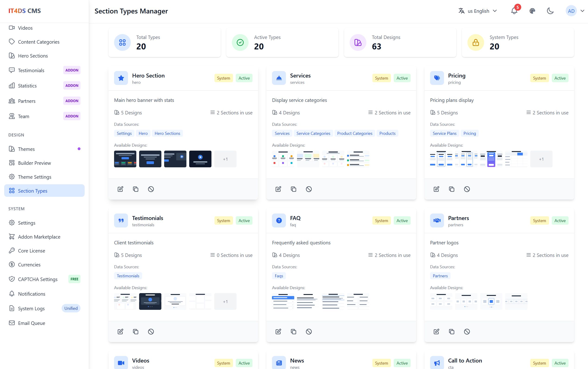Disable the Pricing section type
Viewport: 588px width, 369px height.
(467, 189)
